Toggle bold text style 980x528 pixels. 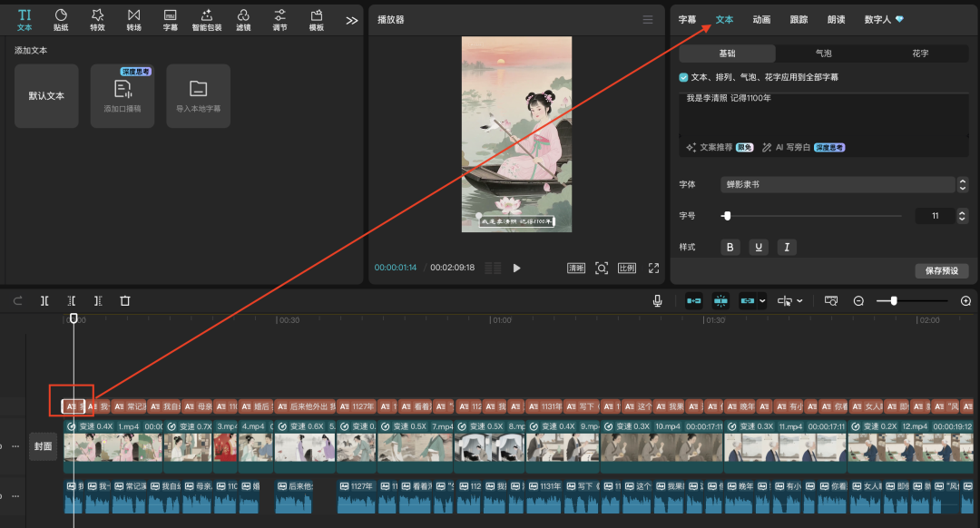coord(730,248)
